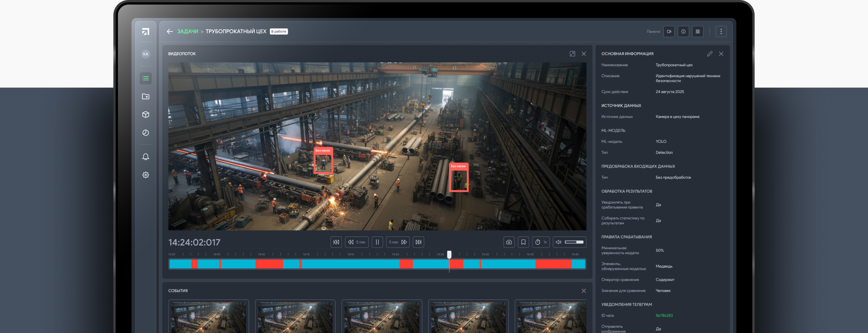Viewport: 868px width, 333px height.
Task: Open the three-dot more options menu
Action: pyautogui.click(x=721, y=32)
